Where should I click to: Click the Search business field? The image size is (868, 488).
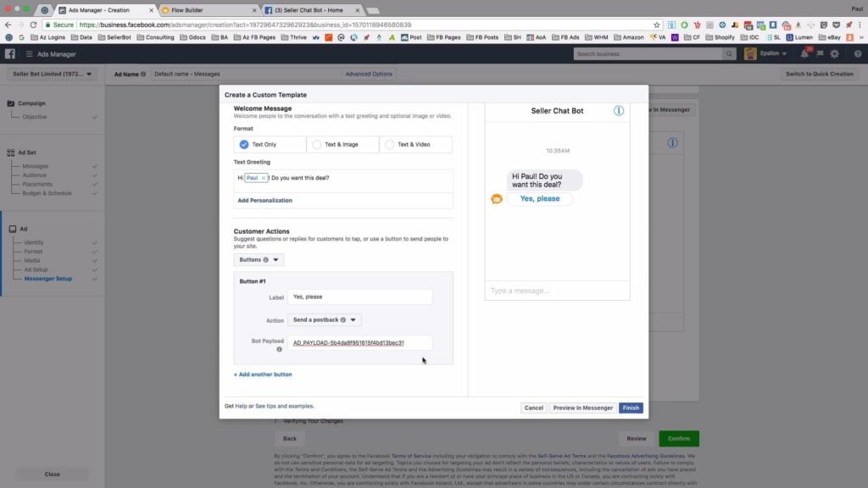(648, 53)
